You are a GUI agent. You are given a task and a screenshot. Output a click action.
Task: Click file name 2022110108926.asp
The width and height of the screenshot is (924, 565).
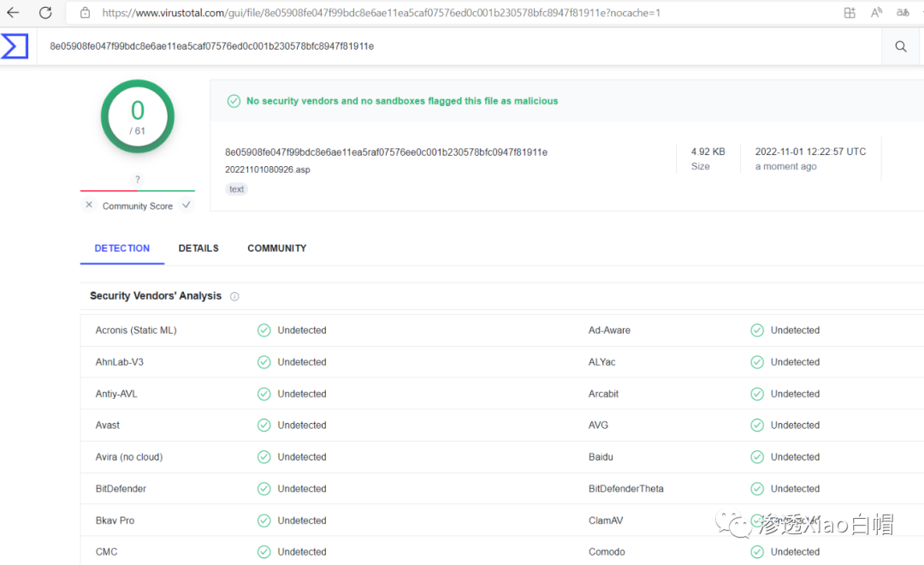(268, 169)
